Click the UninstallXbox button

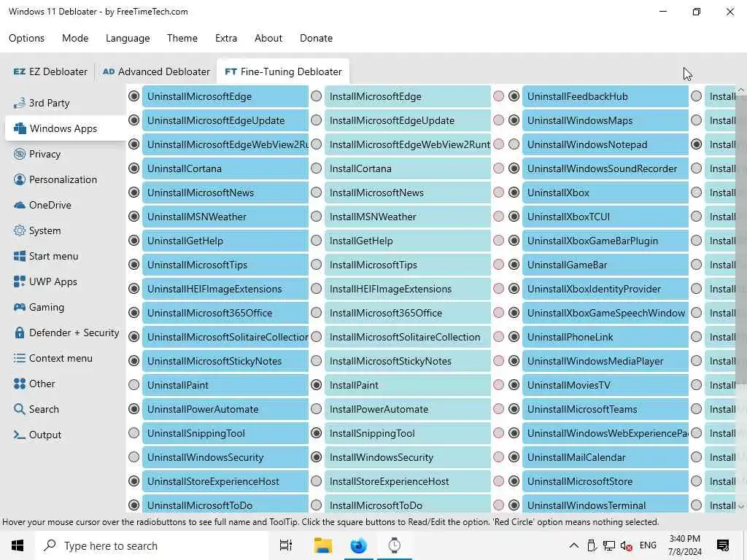pos(605,192)
